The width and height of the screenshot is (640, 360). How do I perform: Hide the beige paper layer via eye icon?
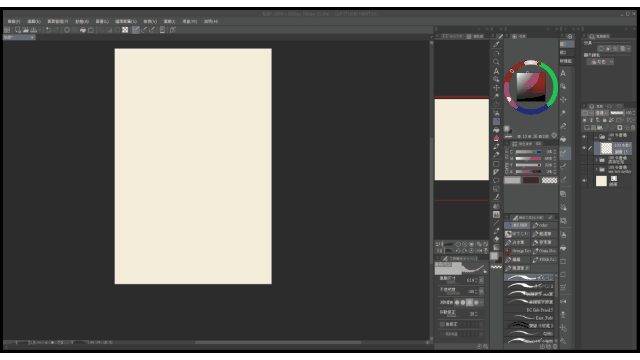click(584, 181)
